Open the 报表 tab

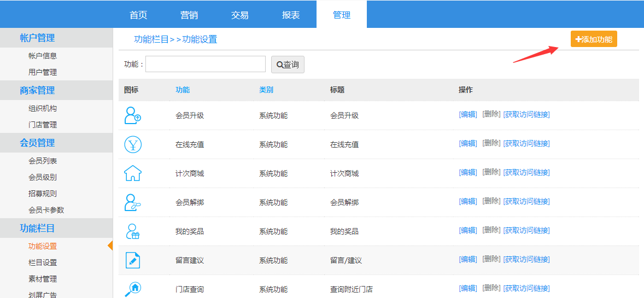tap(291, 15)
